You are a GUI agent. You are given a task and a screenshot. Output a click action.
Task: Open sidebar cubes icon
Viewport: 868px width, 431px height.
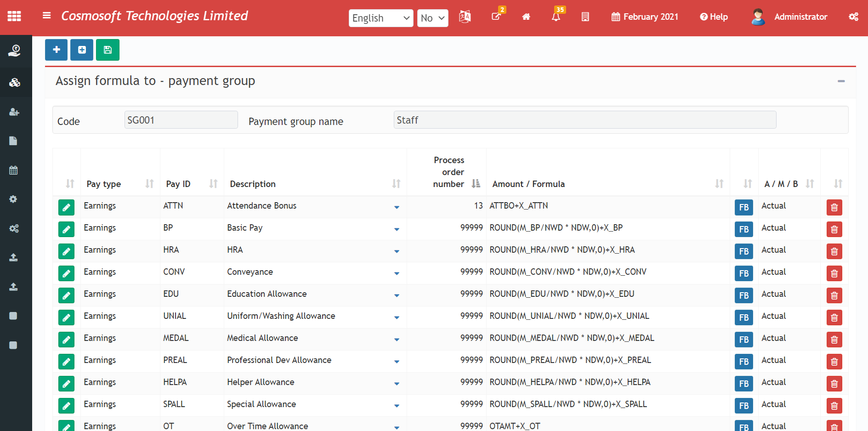[x=14, y=83]
